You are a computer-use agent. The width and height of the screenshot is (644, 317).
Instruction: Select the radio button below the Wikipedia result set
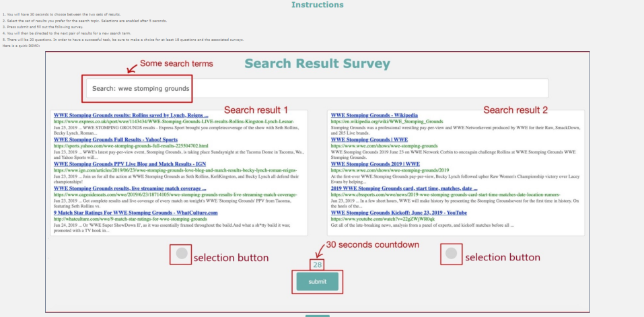(x=451, y=253)
